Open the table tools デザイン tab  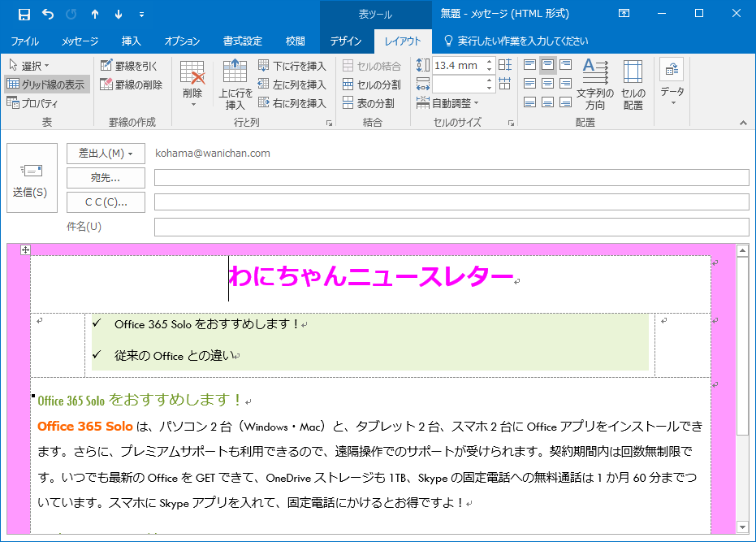tap(346, 41)
